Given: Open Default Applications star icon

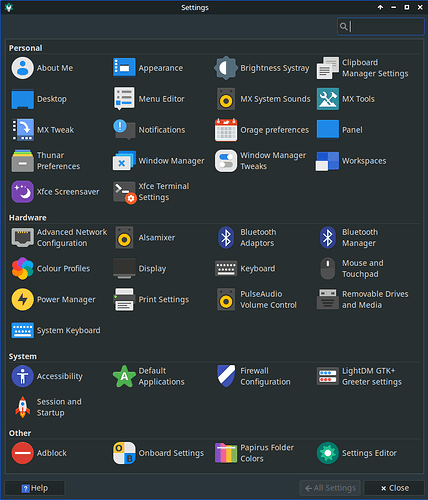Looking at the screenshot, I should point(124,376).
